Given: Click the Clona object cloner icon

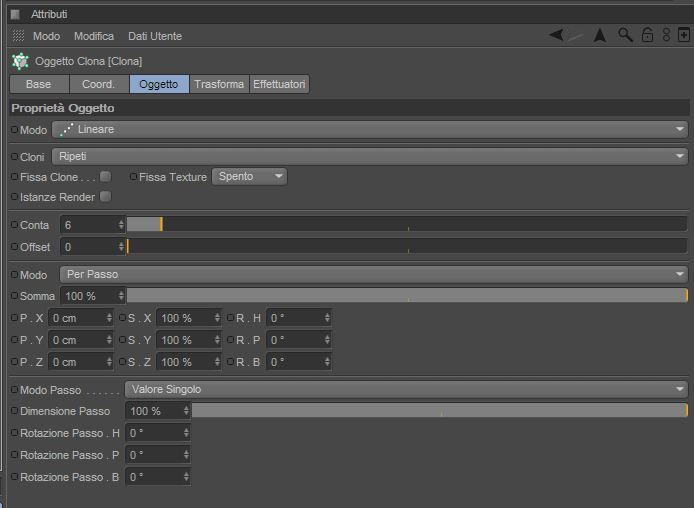Looking at the screenshot, I should 20,61.
